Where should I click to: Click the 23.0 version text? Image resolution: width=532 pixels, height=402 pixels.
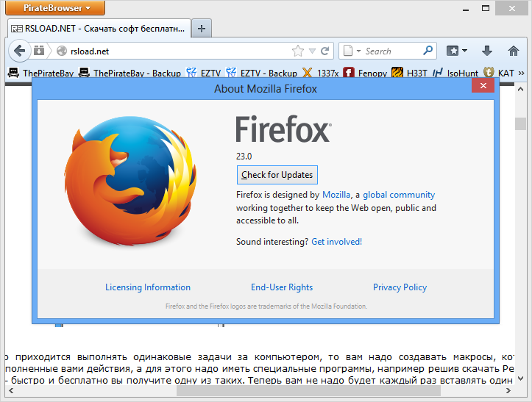(x=244, y=157)
